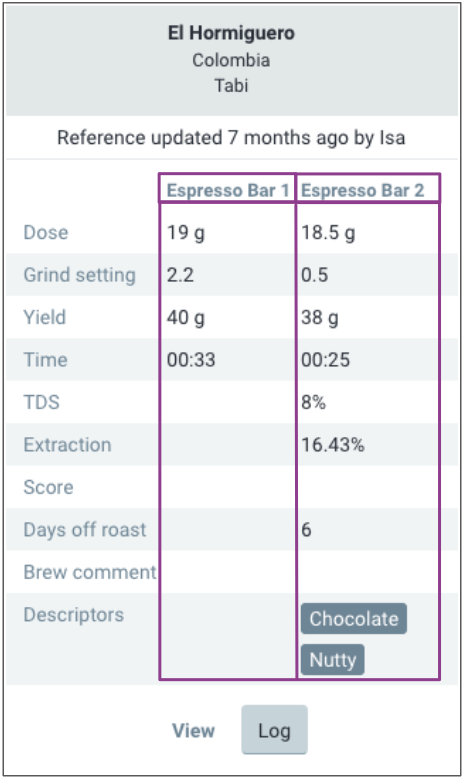Open the Espresso Bar 1 column link
This screenshot has width=464, height=780.
coord(228,191)
